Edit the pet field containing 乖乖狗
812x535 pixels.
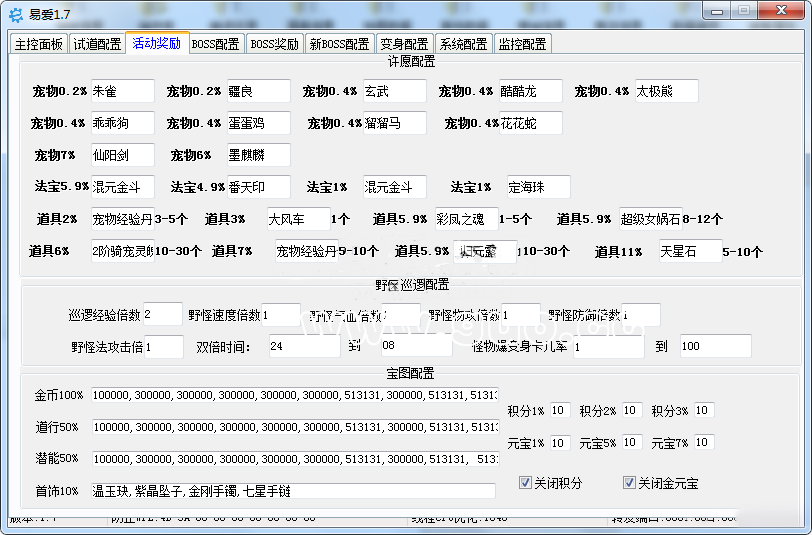click(x=123, y=123)
